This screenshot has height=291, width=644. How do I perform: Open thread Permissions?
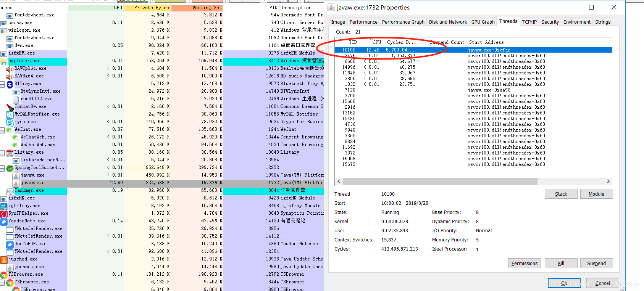tap(524, 263)
